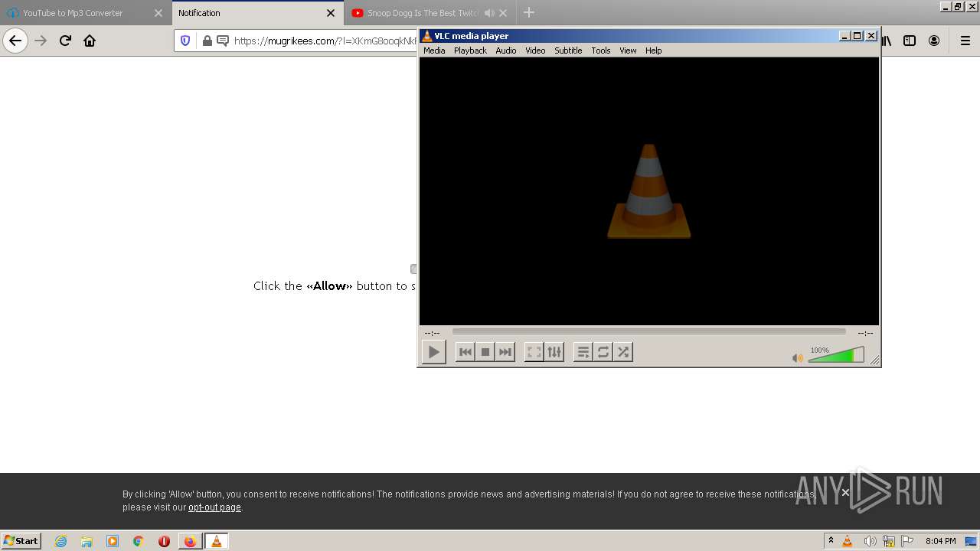Close the Notification tab

331,13
